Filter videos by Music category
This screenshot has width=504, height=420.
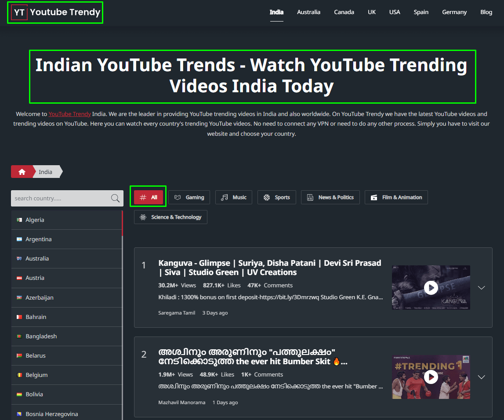pyautogui.click(x=234, y=197)
